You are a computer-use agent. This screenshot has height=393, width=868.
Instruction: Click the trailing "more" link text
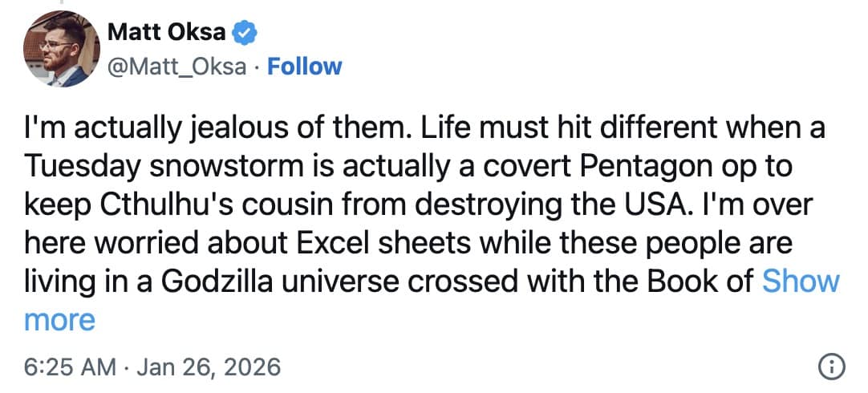pyautogui.click(x=59, y=320)
